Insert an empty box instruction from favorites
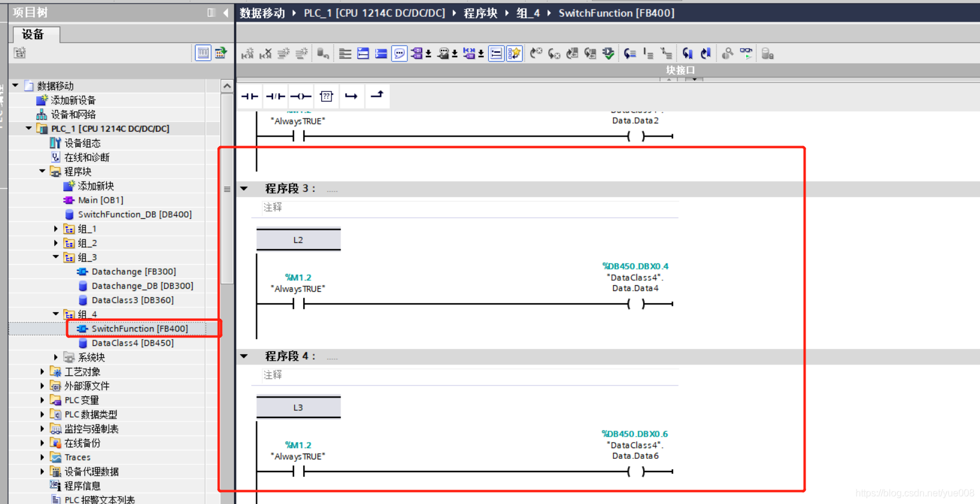This screenshot has width=980, height=504. [x=326, y=96]
